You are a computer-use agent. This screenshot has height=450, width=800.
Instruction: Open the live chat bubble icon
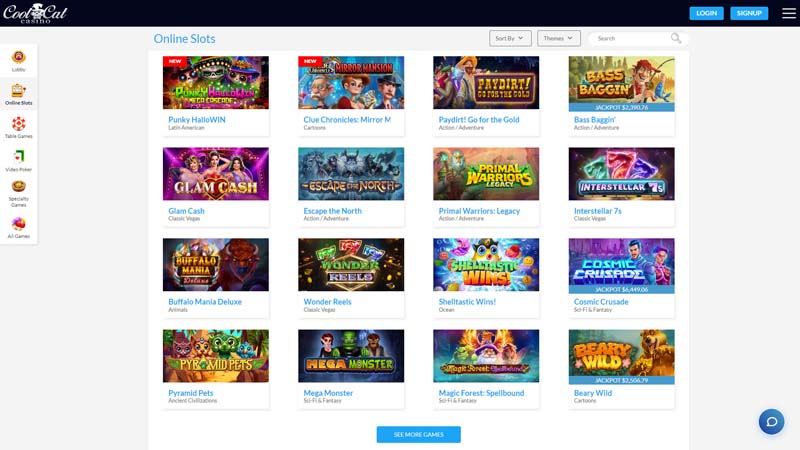(x=771, y=421)
